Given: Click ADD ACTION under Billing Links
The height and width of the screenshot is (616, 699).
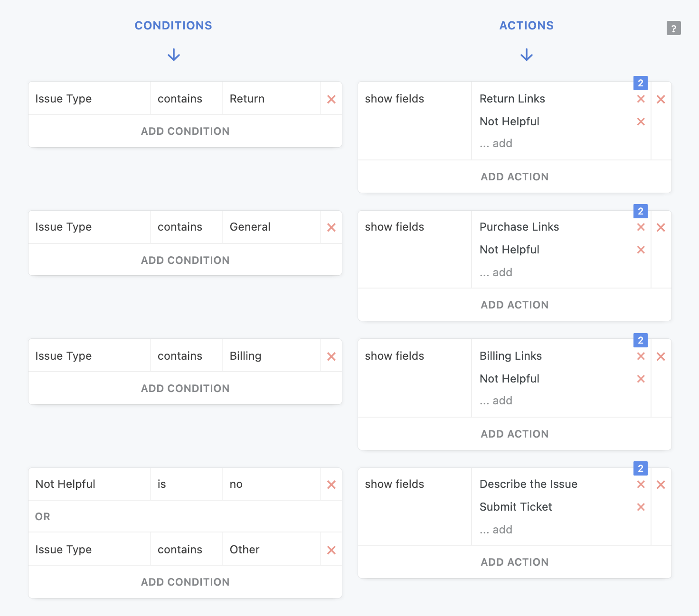Looking at the screenshot, I should pyautogui.click(x=514, y=434).
